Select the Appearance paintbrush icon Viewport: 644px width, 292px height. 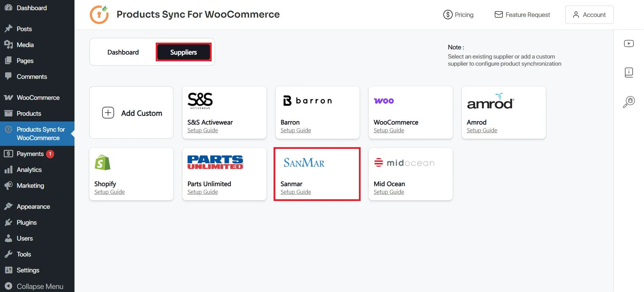click(8, 206)
